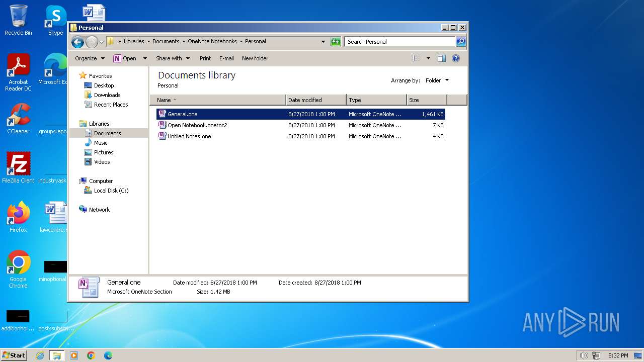This screenshot has width=644, height=362.
Task: Open Edge from taskbar
Action: [108, 355]
